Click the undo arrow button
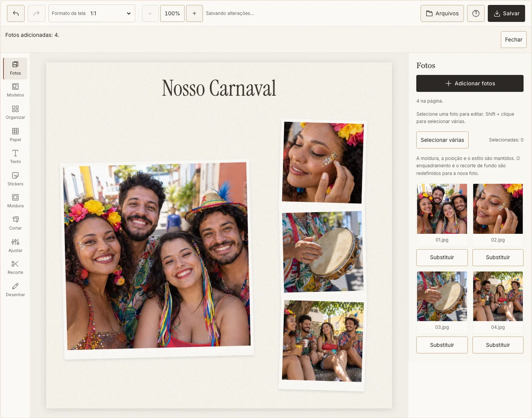The width and height of the screenshot is (532, 418). tap(16, 13)
